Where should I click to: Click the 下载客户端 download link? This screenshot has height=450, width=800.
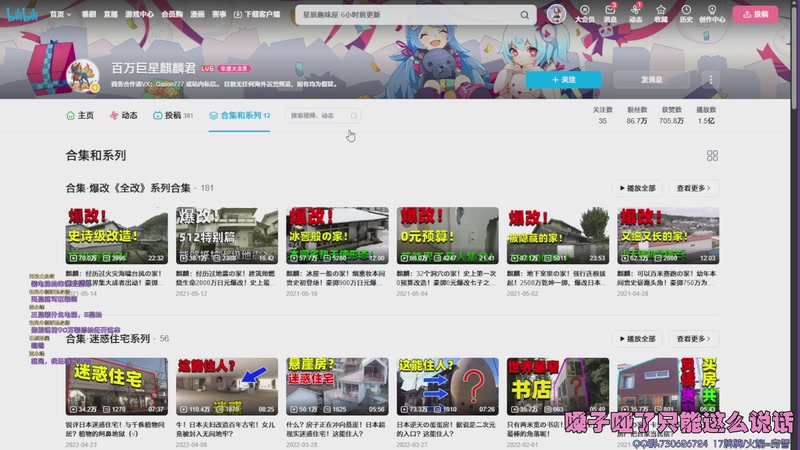pos(257,14)
